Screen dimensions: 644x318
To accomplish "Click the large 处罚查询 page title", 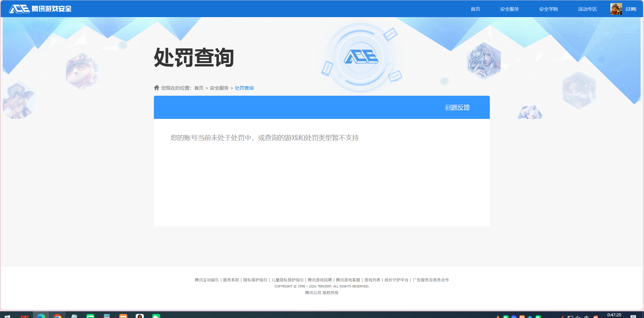I will [x=194, y=57].
